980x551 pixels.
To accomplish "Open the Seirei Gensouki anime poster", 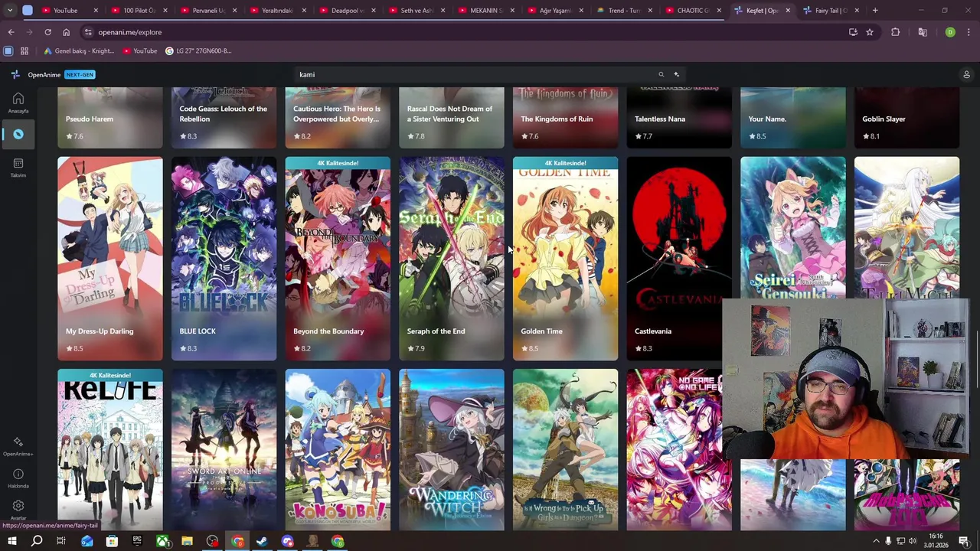I will pos(793,228).
